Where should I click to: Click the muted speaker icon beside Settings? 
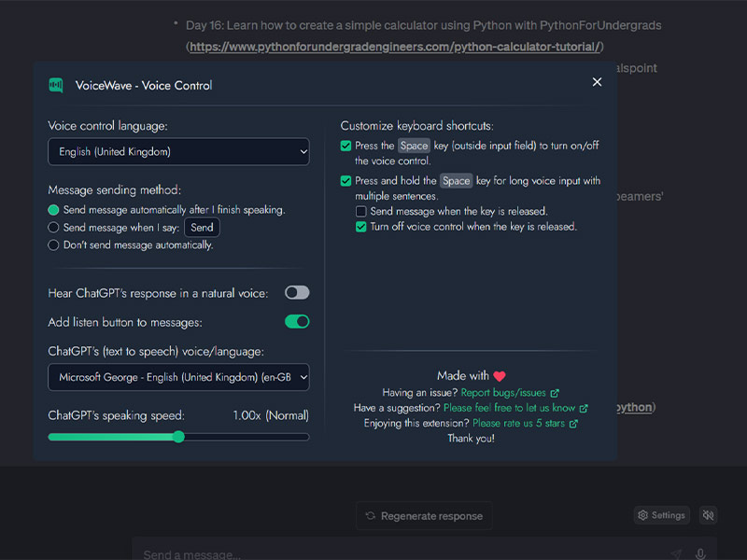708,515
